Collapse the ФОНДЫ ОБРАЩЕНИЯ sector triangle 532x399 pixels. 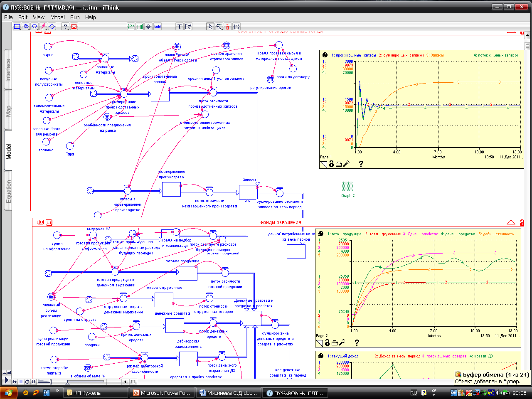[x=511, y=222]
